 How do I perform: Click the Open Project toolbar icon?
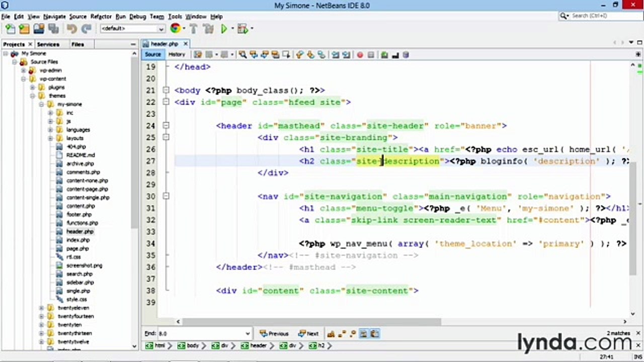tap(39, 29)
